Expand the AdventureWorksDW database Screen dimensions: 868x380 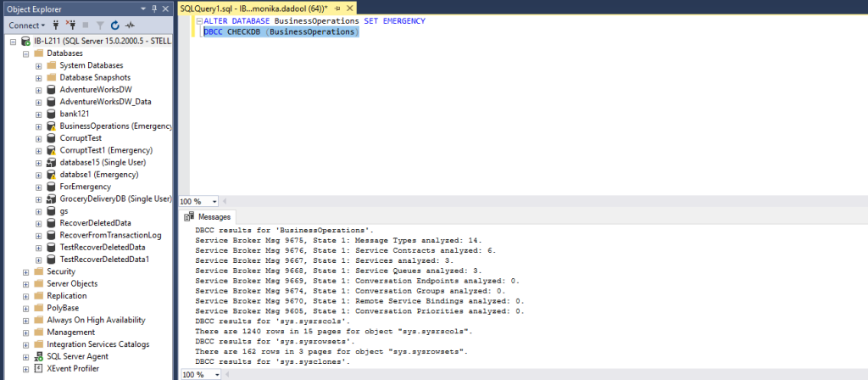(38, 90)
